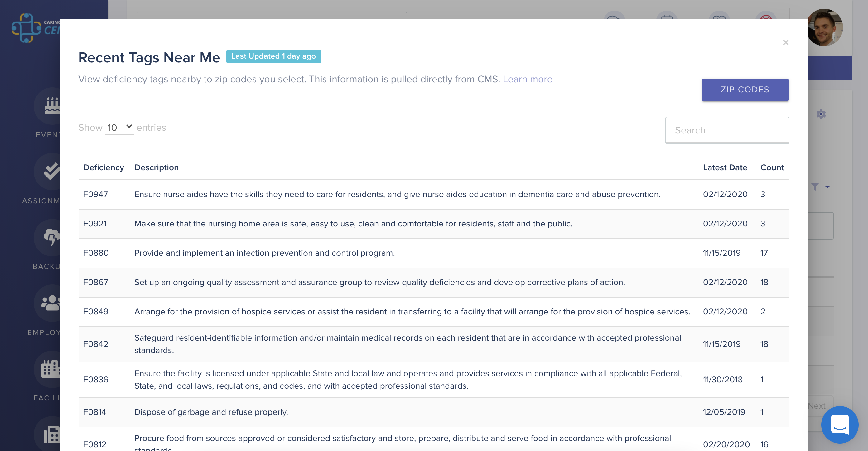Open the chat messenger bubble icon
This screenshot has height=451, width=868.
click(x=839, y=424)
